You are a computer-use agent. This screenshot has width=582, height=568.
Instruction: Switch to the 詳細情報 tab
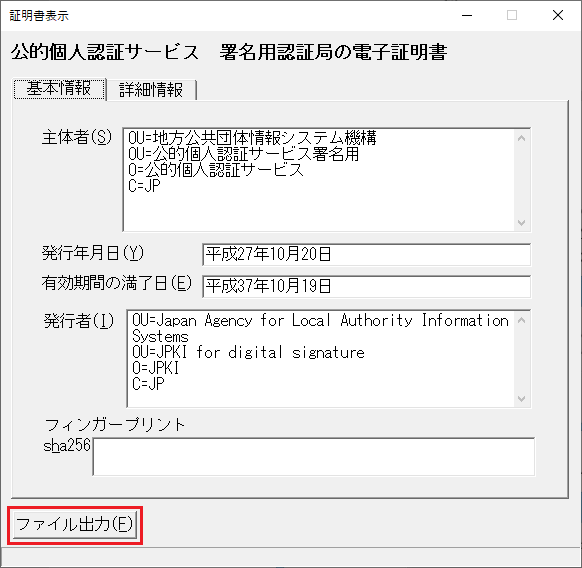pyautogui.click(x=151, y=90)
